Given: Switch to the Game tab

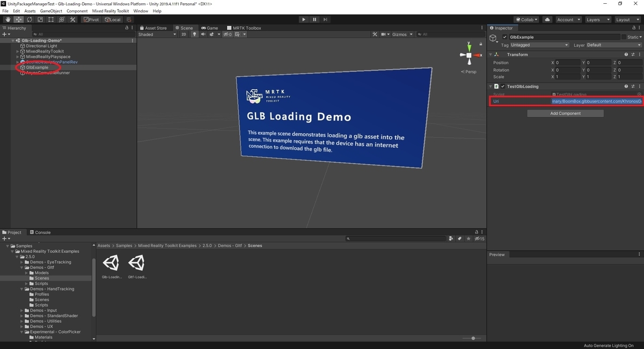Looking at the screenshot, I should pyautogui.click(x=210, y=28).
